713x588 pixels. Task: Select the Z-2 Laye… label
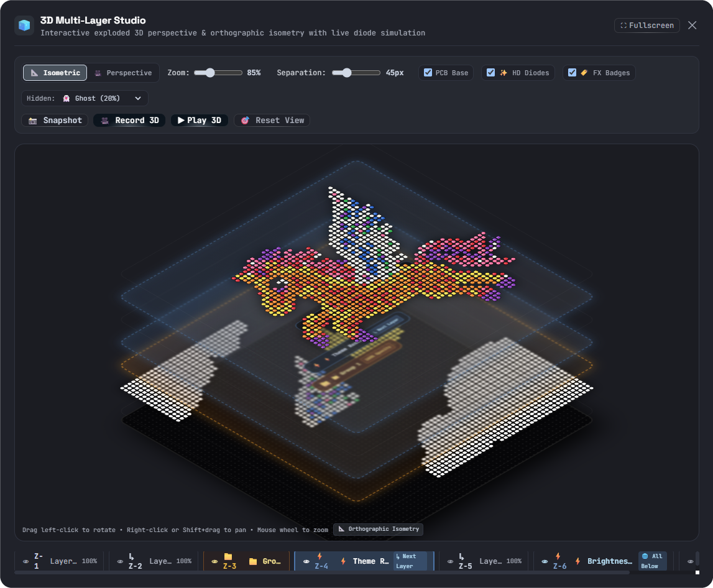click(160, 562)
